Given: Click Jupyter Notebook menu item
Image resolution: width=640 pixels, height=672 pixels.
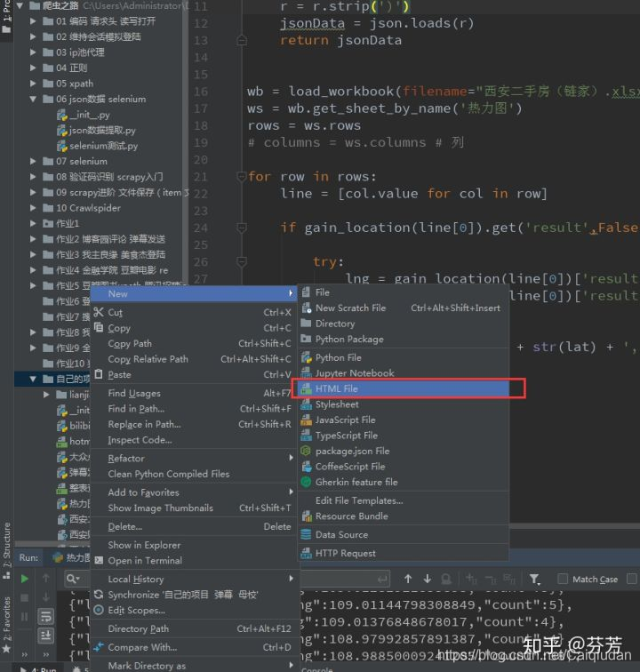Looking at the screenshot, I should coord(404,372).
